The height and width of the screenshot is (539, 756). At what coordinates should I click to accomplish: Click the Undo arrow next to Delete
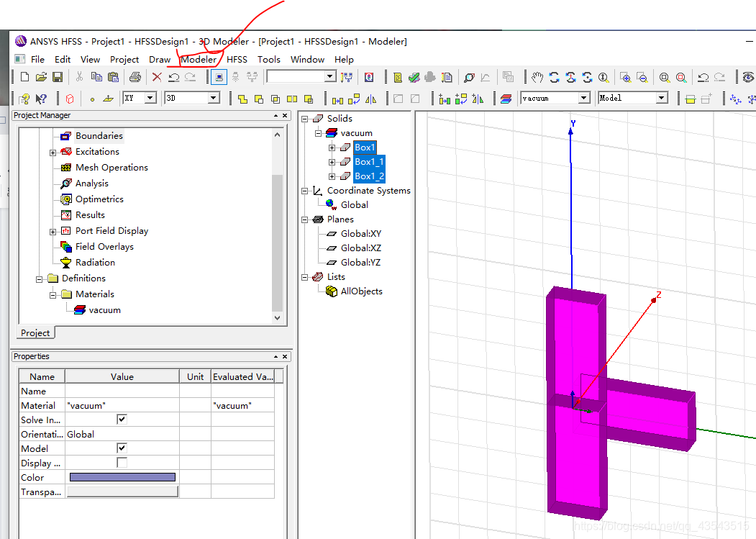click(x=173, y=77)
